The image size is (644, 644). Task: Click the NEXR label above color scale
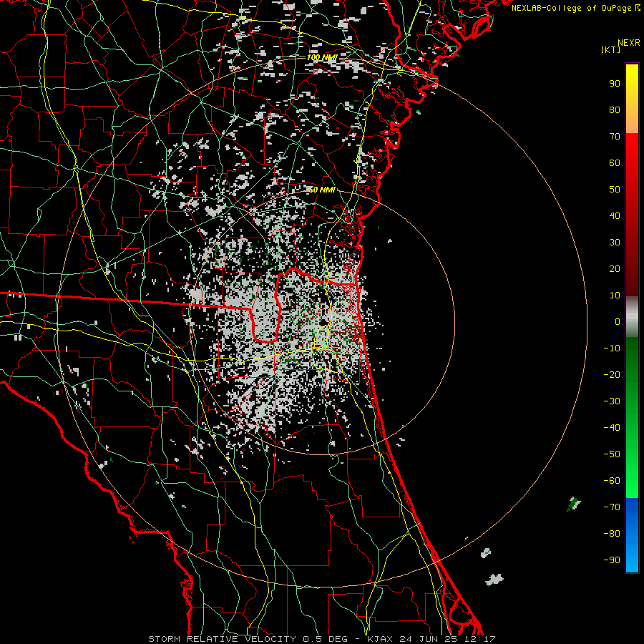pyautogui.click(x=628, y=43)
